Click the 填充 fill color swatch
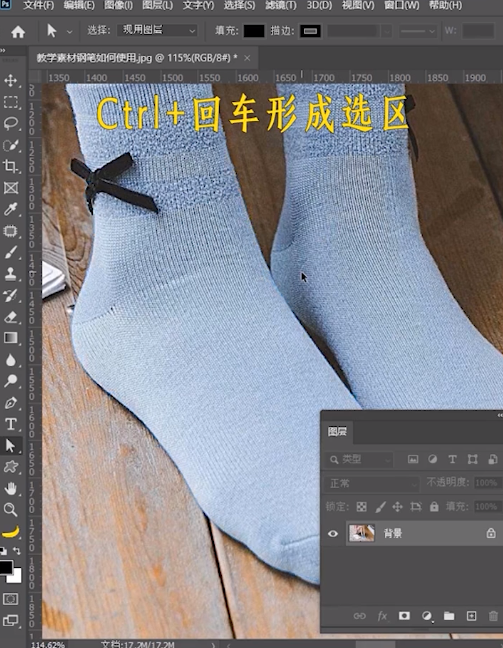Image resolution: width=503 pixels, height=648 pixels. (x=254, y=31)
